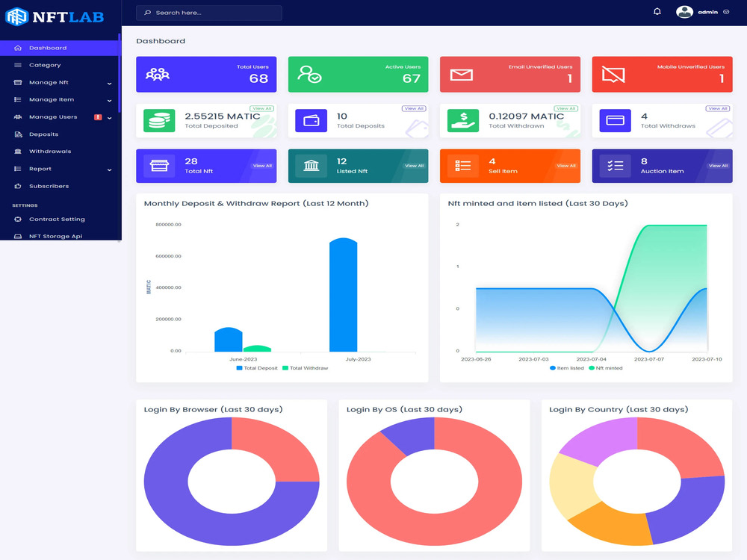747x560 pixels.
Task: Click View All on Total Nft card
Action: (x=262, y=166)
